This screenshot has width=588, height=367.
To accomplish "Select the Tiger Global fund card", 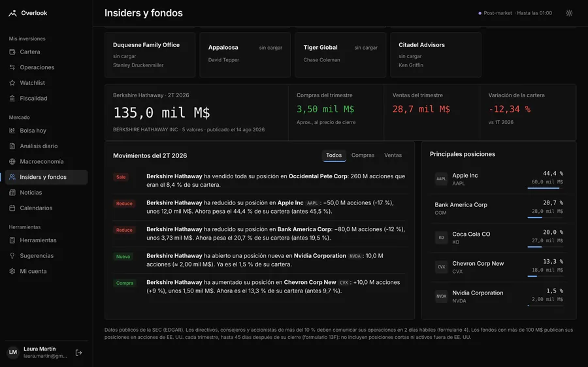I will 340,55.
